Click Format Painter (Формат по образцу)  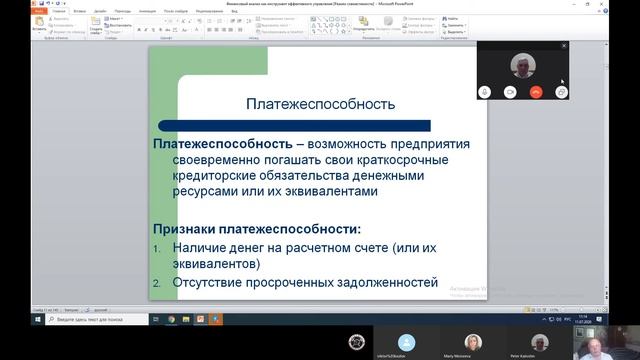(67, 32)
